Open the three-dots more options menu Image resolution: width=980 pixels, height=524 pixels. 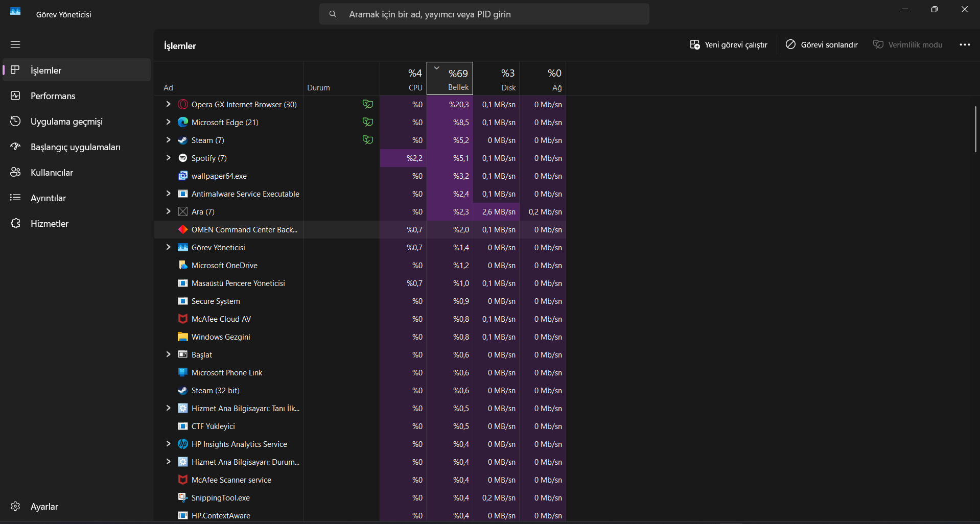click(965, 45)
